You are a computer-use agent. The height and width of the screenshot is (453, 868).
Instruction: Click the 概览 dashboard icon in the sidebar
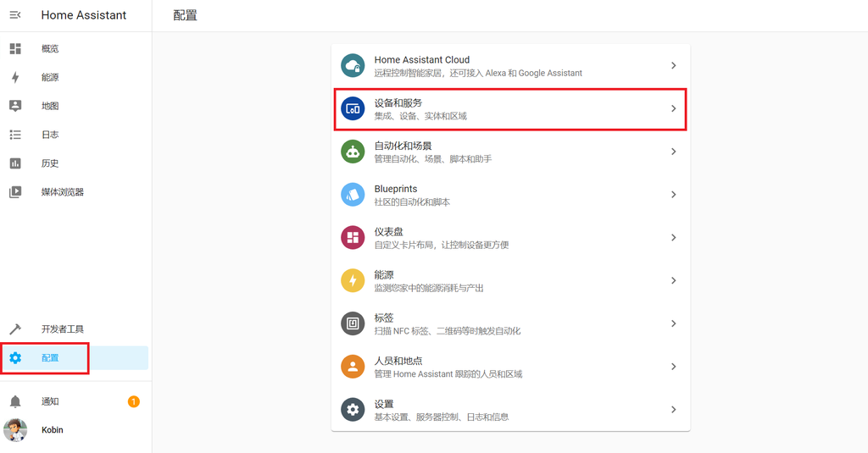pos(15,48)
